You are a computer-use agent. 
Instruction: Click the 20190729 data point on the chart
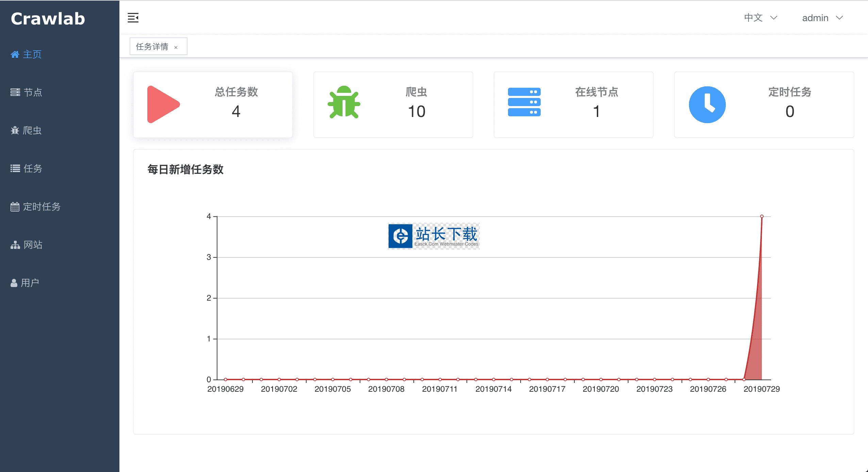(761, 216)
